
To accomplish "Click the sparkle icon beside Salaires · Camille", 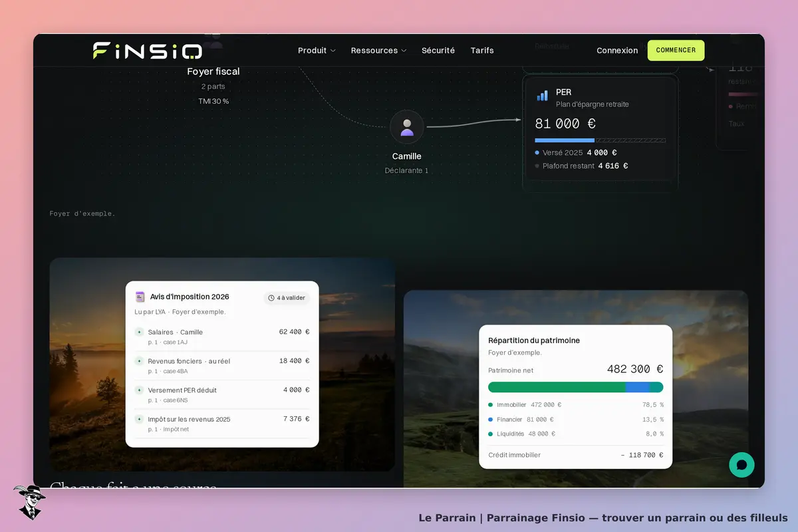I will 139,332.
